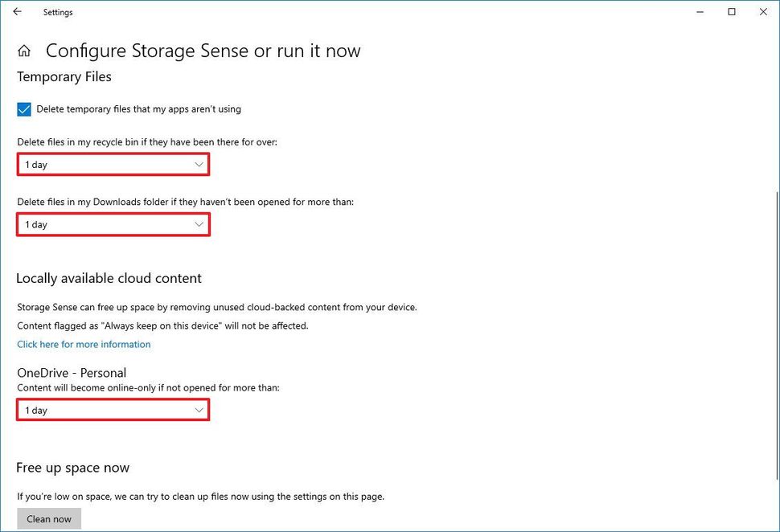Open the OneDrive online-only period dropdown
The width and height of the screenshot is (780, 532).
pyautogui.click(x=113, y=410)
